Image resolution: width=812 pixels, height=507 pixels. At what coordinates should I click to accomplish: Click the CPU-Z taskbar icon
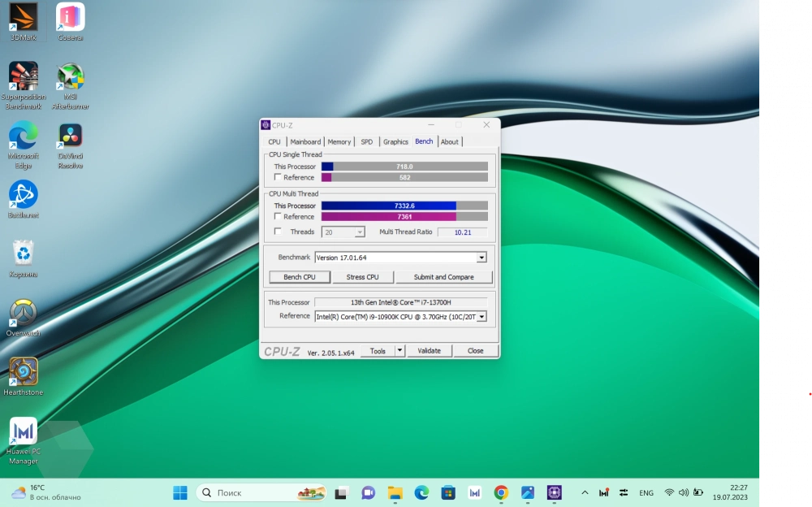pyautogui.click(x=555, y=492)
